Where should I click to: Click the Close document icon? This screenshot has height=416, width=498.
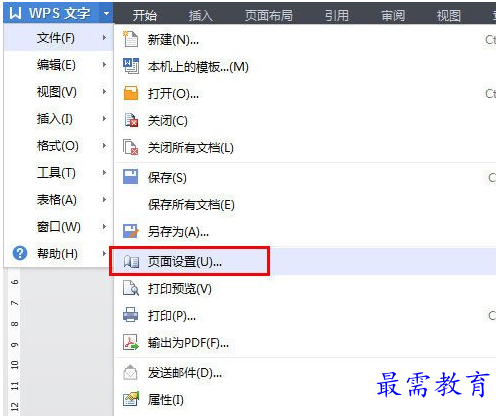coord(131,120)
